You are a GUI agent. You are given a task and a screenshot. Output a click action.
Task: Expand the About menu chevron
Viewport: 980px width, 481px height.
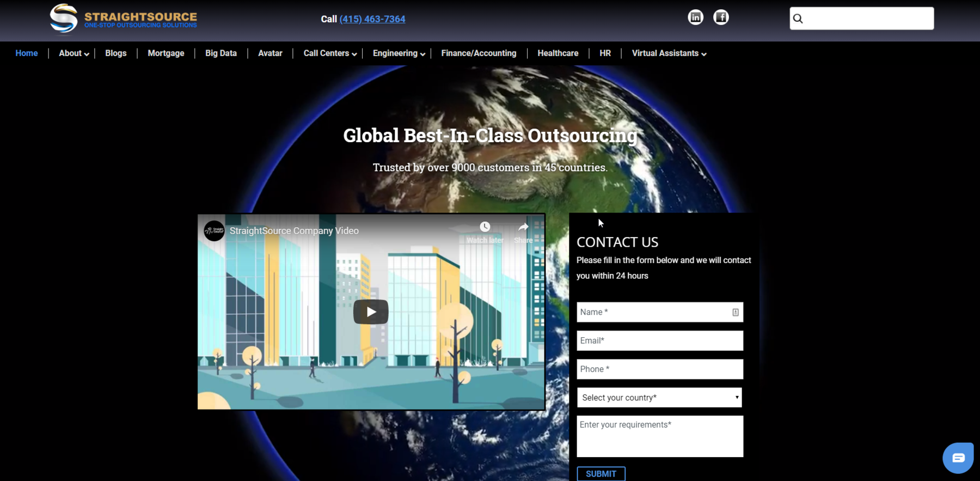coord(87,54)
